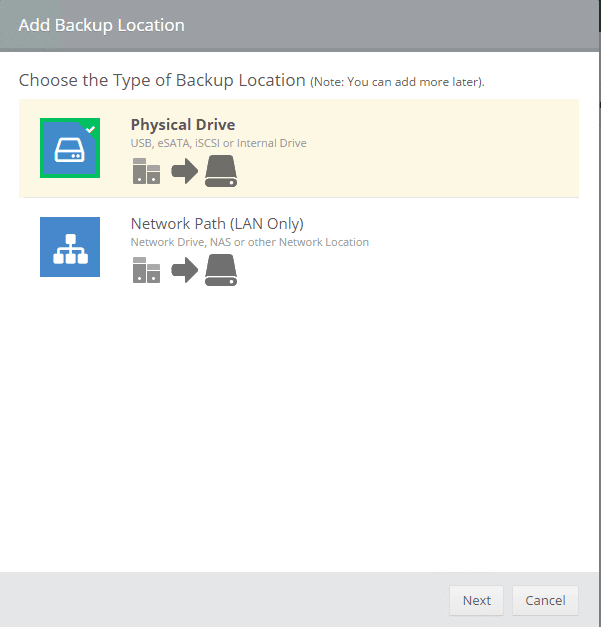The image size is (601, 627).
Task: Click the hard drive icon under Physical Drive
Action: tap(221, 172)
